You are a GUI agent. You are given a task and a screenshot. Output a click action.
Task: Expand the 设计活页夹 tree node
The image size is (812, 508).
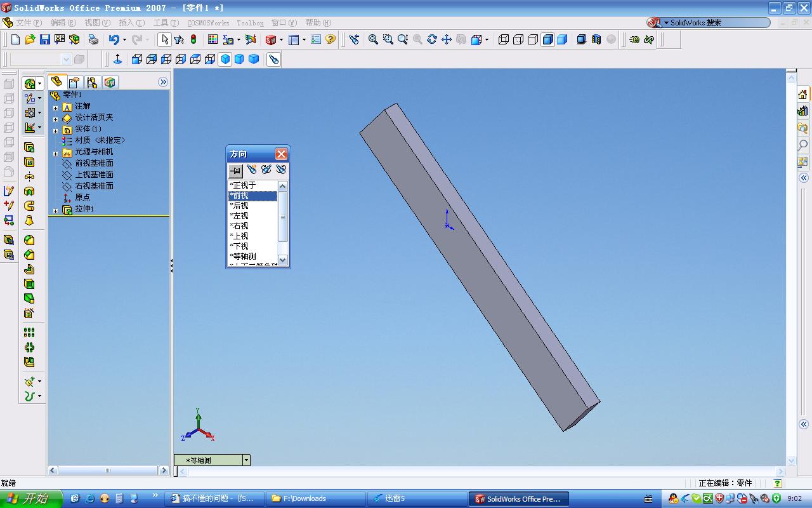(55, 119)
